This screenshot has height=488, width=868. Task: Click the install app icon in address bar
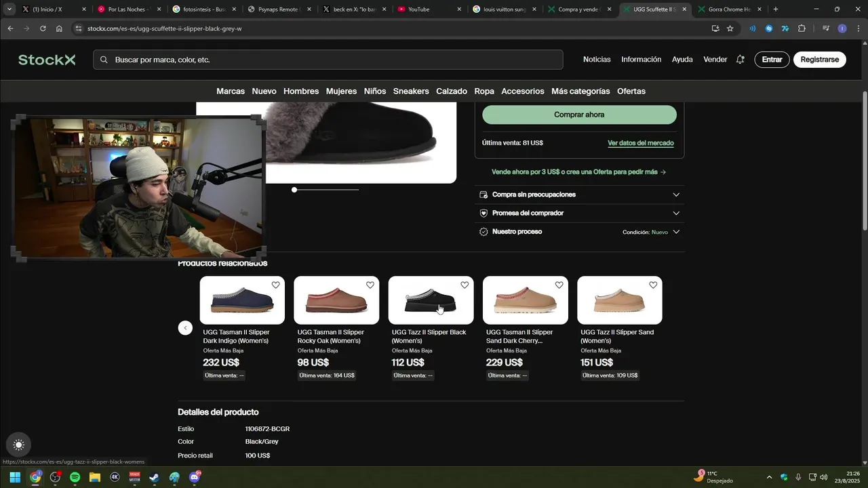(x=715, y=28)
